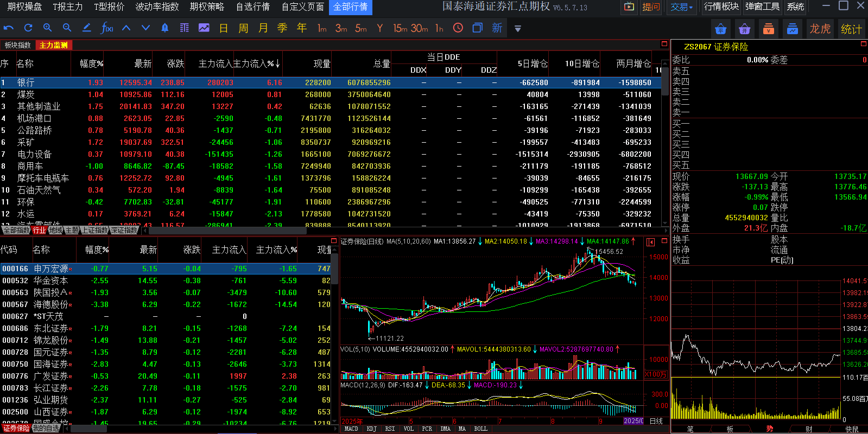Toggle the daily (日) K-line period
The width and height of the screenshot is (868, 434).
click(224, 28)
